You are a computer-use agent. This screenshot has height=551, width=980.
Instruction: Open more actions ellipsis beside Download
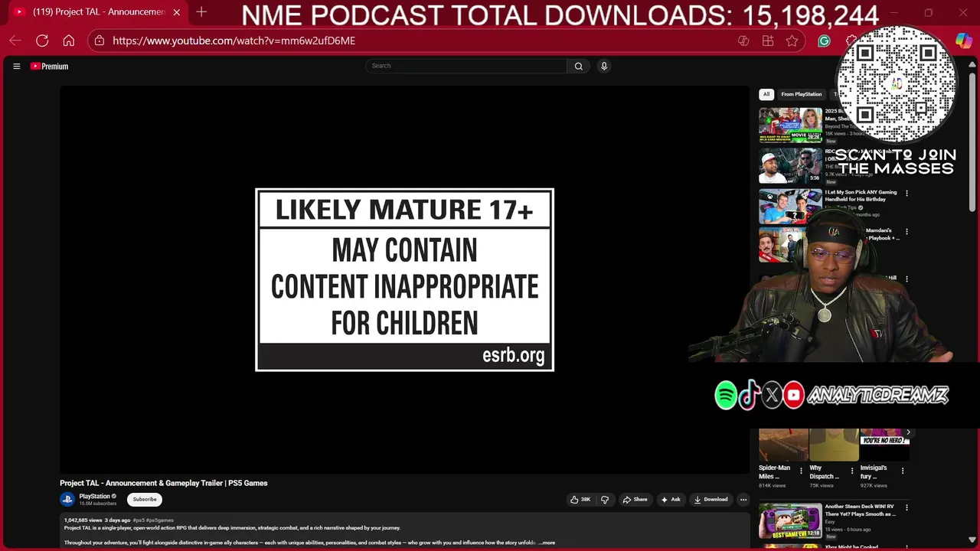(x=743, y=500)
